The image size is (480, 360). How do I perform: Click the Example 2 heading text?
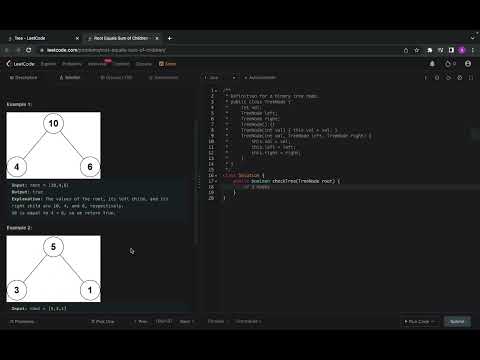pos(19,228)
